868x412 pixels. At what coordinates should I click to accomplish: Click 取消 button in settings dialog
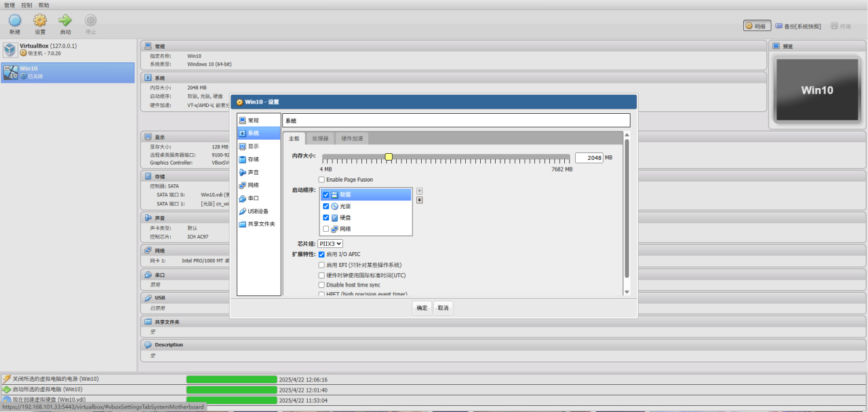443,308
